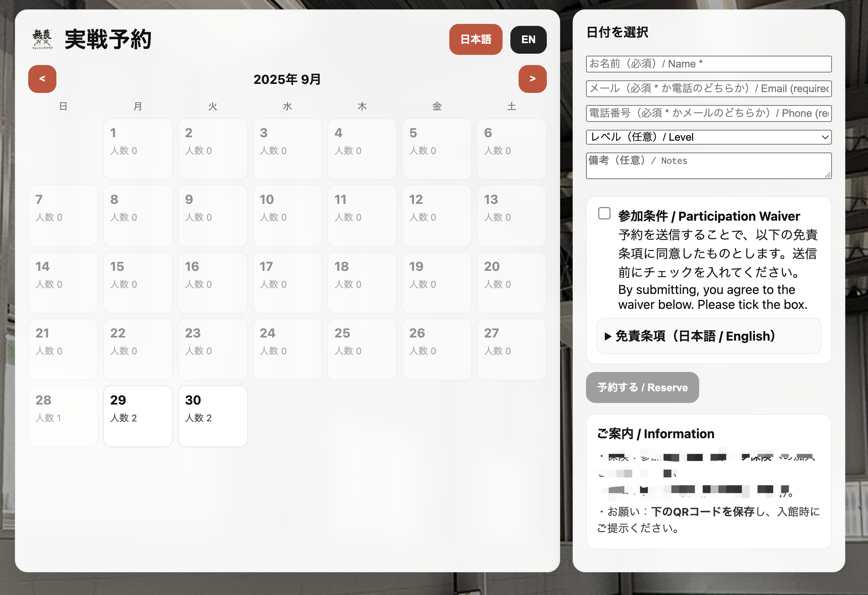Click the お名前 / Name input field
This screenshot has height=595, width=868.
708,64
